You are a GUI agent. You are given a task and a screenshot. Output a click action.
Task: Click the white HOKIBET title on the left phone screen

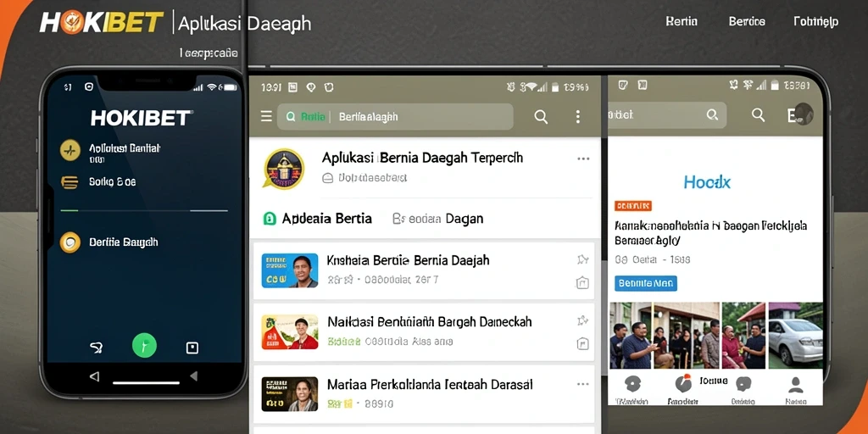coord(142,118)
